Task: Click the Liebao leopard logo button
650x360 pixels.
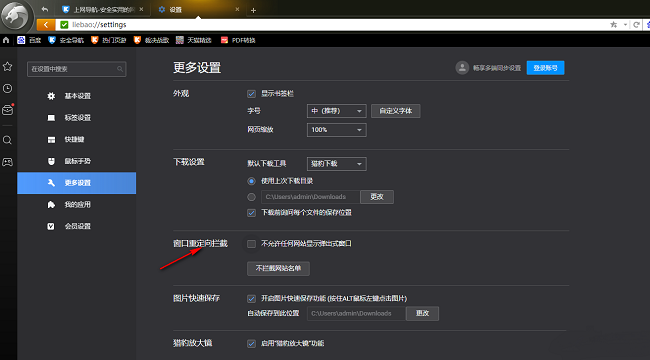Action: [16, 17]
